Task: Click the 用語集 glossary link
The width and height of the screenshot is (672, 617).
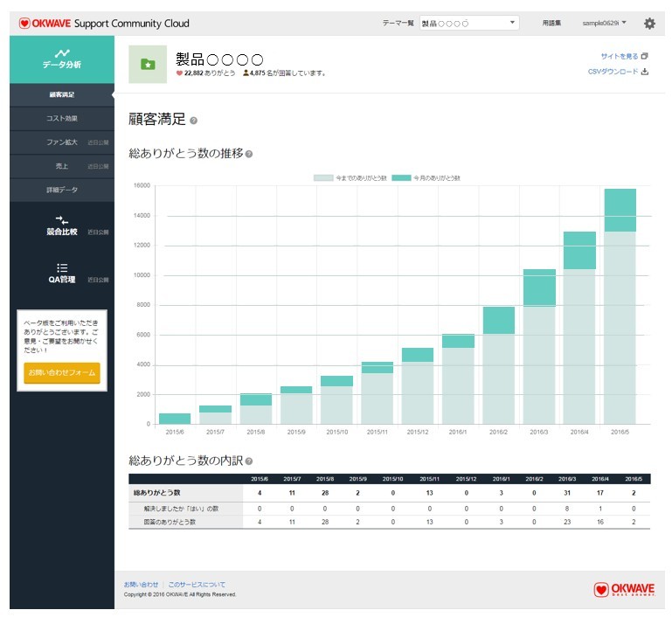Action: click(552, 24)
